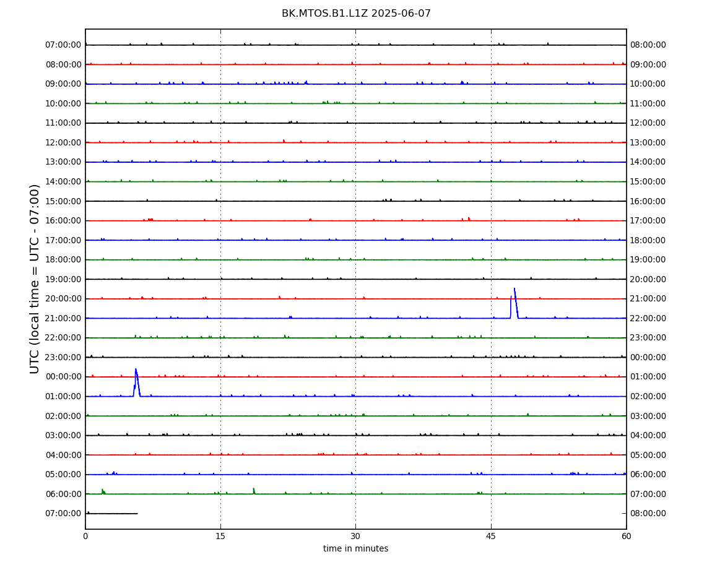Click the left-axis start time label 01:00:00
The image size is (712, 588).
64,396
